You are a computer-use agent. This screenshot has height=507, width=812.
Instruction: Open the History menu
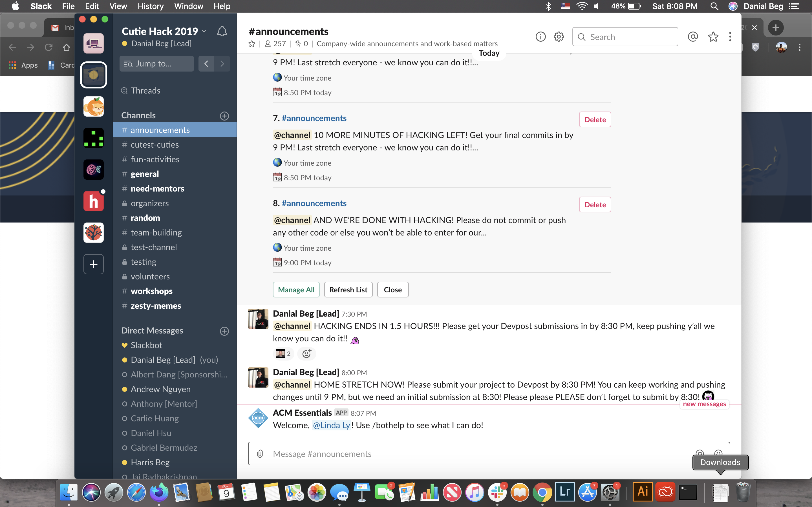point(150,6)
